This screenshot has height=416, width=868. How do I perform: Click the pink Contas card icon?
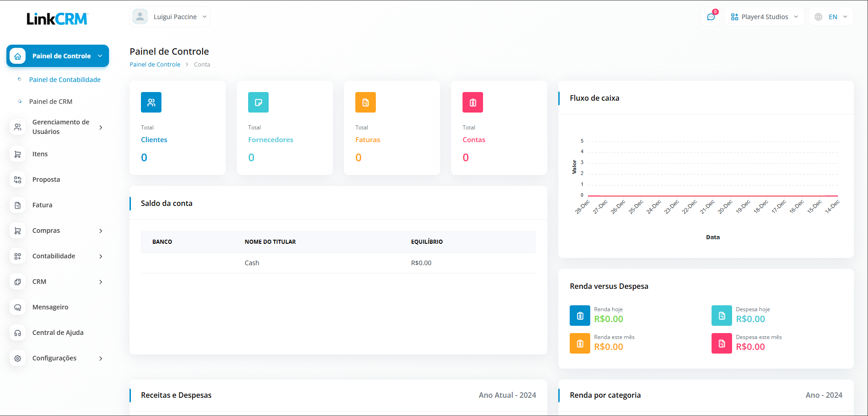click(x=473, y=103)
